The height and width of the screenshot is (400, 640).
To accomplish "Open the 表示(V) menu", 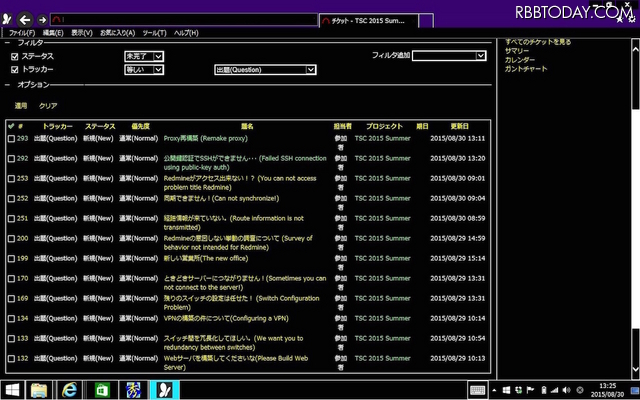I will point(82,33).
